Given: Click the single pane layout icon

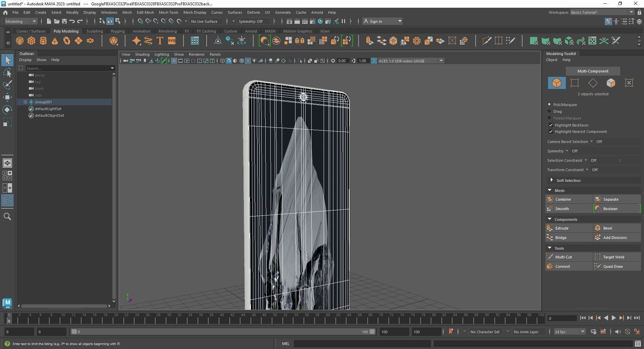Looking at the screenshot, I should 7,163.
